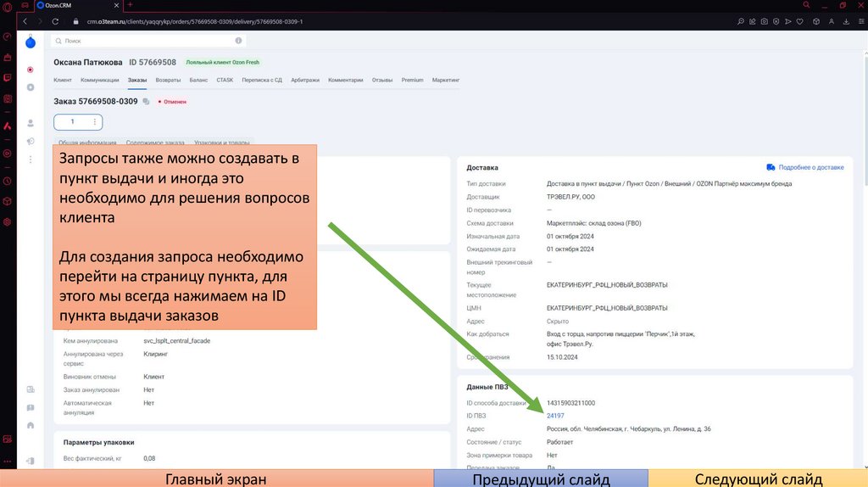Screen dimensions: 868x487
Task: Click the browser back arrow
Action: [x=25, y=21]
